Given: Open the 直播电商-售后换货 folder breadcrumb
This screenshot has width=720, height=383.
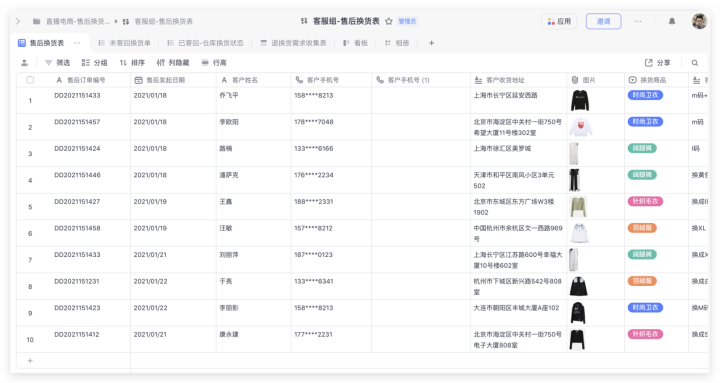Looking at the screenshot, I should pyautogui.click(x=71, y=21).
